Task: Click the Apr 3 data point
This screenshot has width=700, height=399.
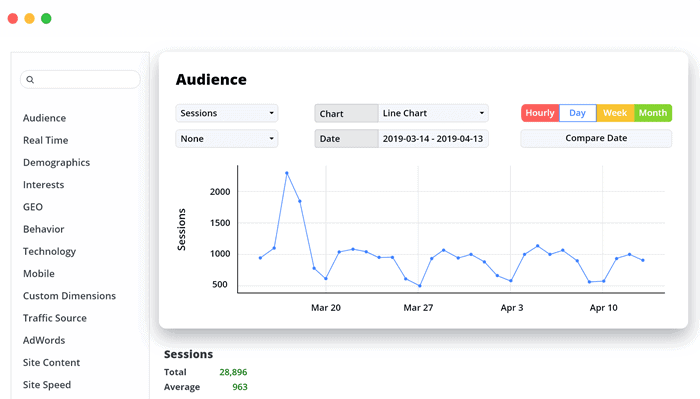Action: coord(511,281)
